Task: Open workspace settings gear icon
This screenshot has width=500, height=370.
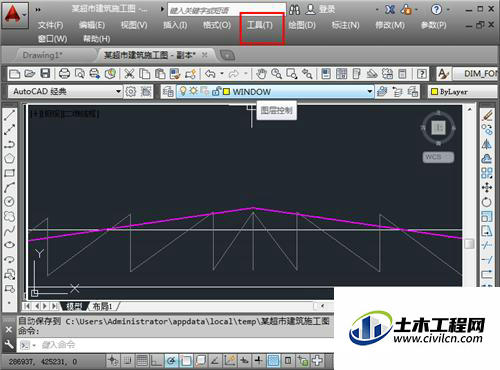Action: tap(131, 91)
